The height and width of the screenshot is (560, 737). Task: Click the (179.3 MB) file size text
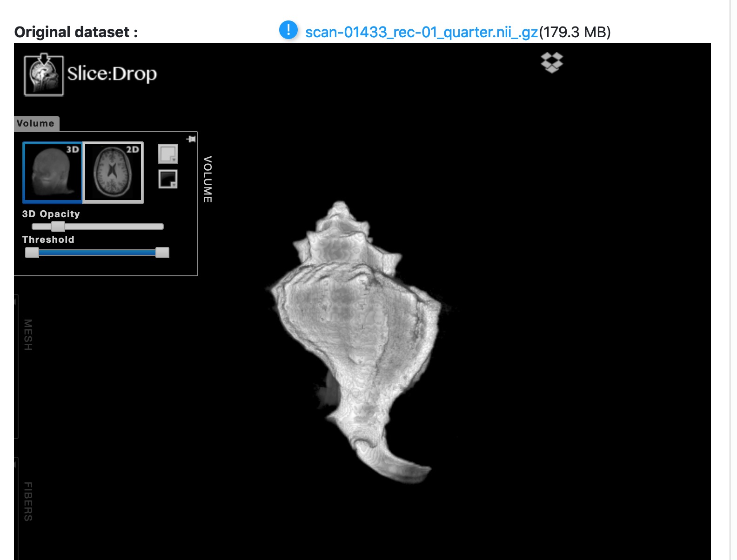pyautogui.click(x=575, y=32)
